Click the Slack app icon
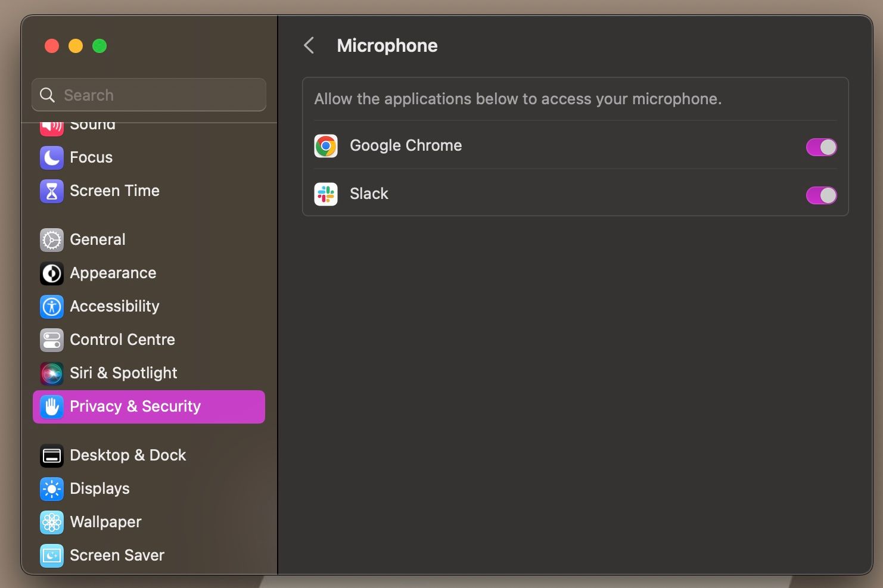The height and width of the screenshot is (588, 883). (x=326, y=194)
